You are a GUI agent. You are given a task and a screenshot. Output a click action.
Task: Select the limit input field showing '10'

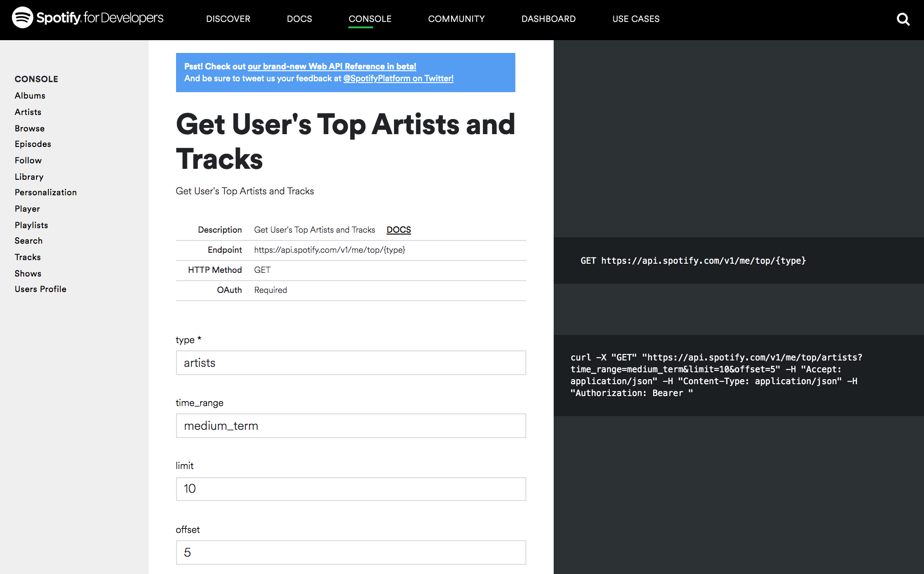click(351, 489)
